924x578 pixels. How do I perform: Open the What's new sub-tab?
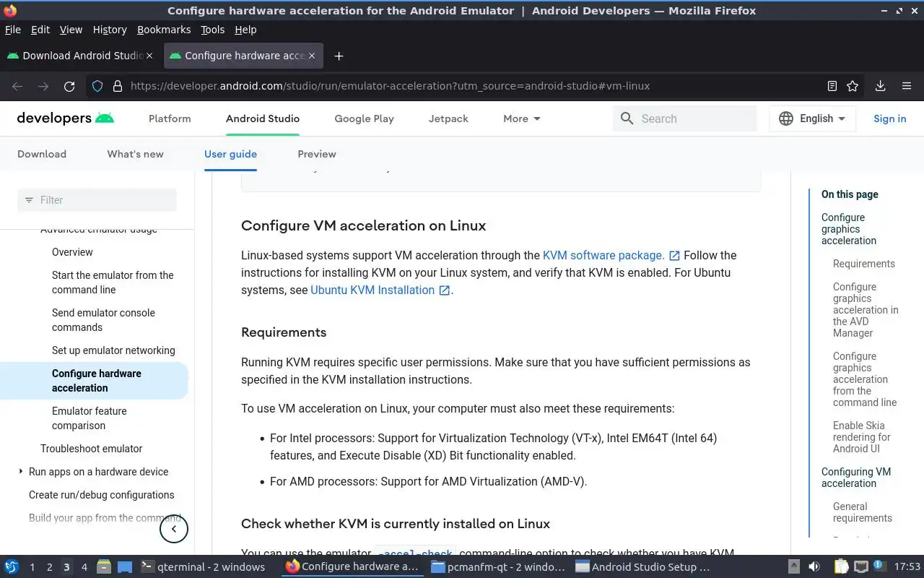click(x=135, y=154)
